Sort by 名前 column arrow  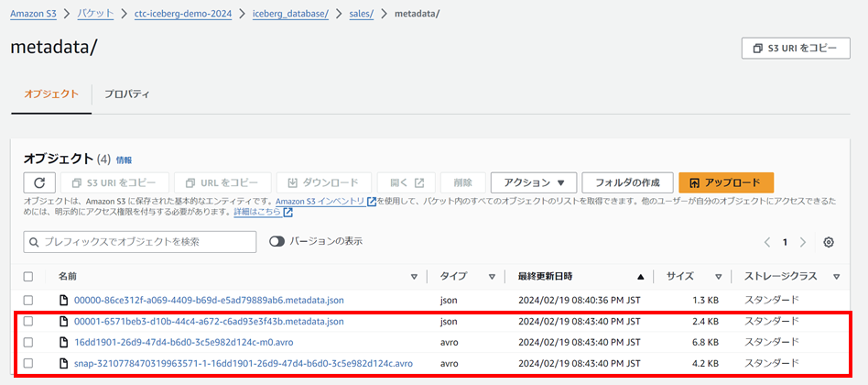414,277
